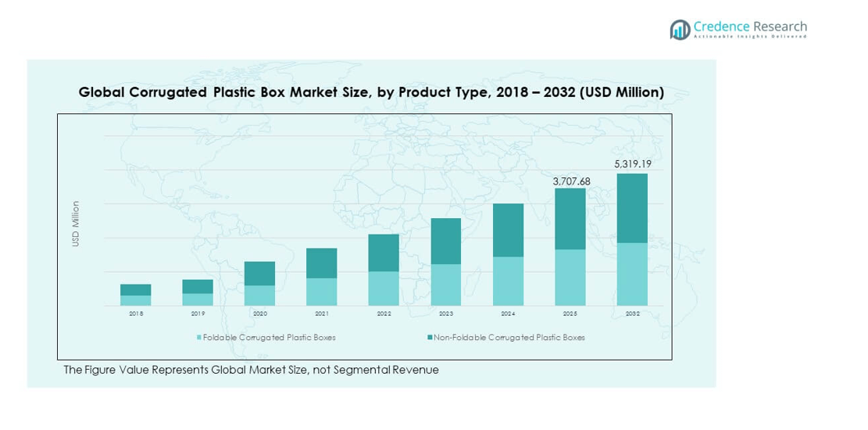Select the Foldable Corrugated Plastic Boxes legend label
Screen dimensions: 868x430
point(269,338)
